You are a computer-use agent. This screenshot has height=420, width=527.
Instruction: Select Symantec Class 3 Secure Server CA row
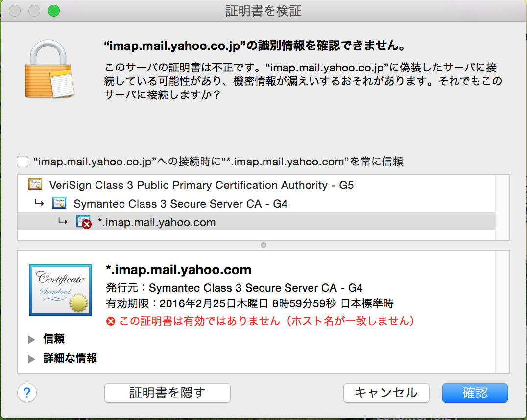pos(256,203)
